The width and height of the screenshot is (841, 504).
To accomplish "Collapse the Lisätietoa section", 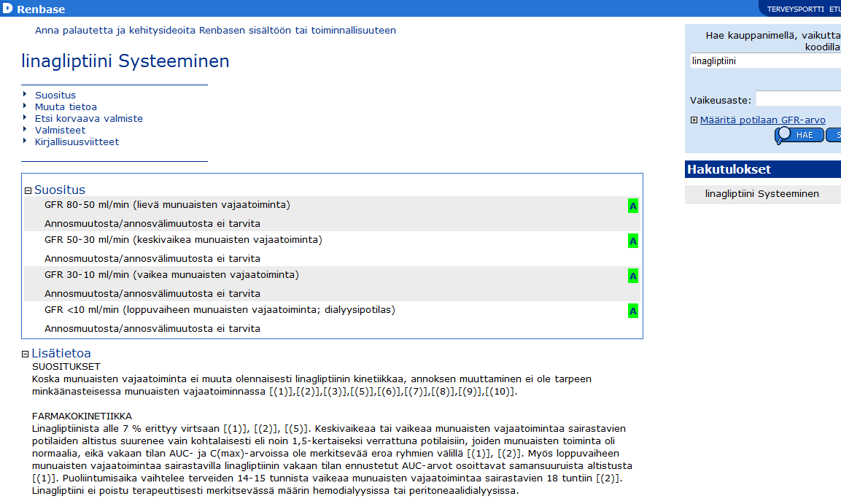I will tap(26, 354).
